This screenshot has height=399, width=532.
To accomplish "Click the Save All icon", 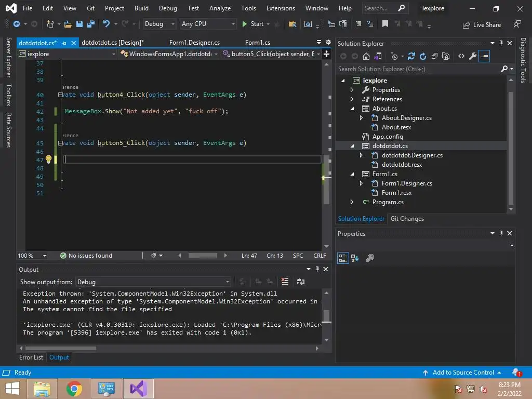I will (x=91, y=24).
